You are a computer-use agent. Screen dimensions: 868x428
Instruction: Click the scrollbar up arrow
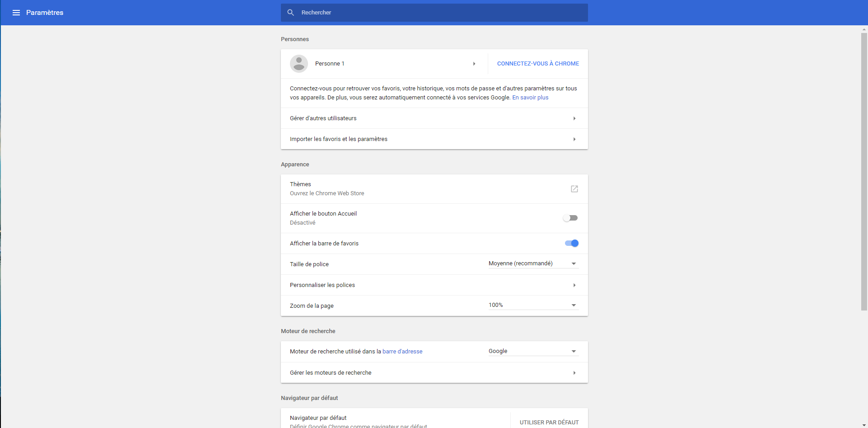pyautogui.click(x=864, y=29)
